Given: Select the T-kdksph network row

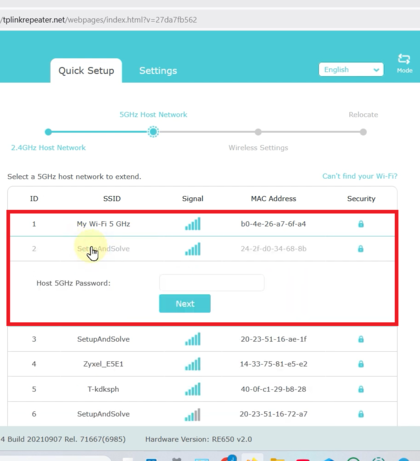Looking at the screenshot, I should [x=202, y=389].
